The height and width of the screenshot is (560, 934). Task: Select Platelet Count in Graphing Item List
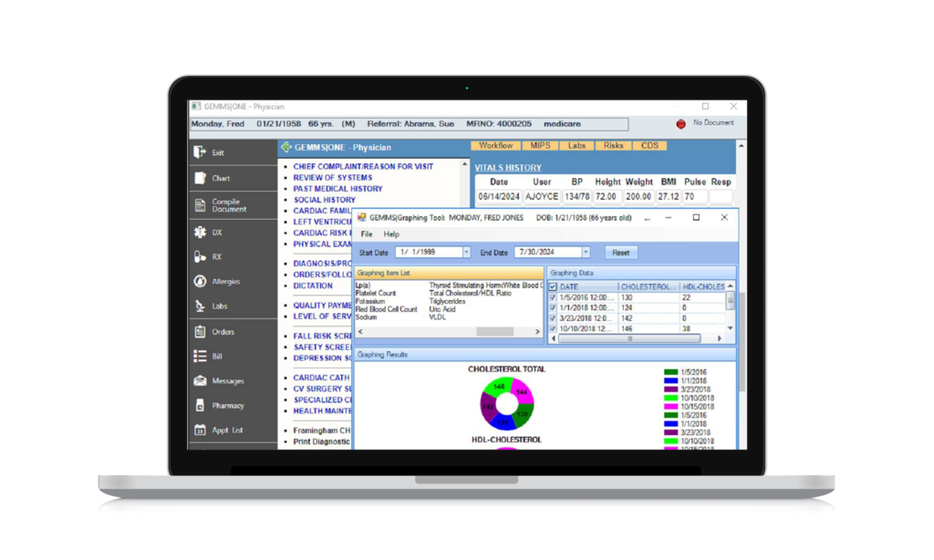click(375, 293)
